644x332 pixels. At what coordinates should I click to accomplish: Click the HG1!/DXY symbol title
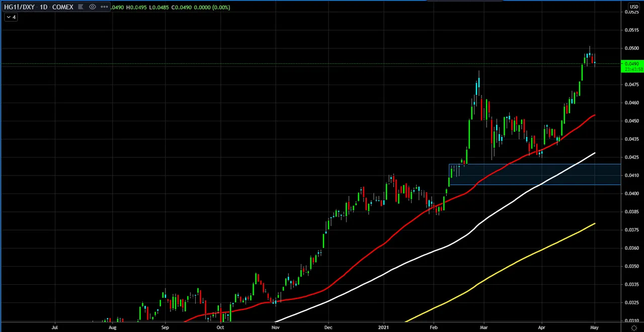(x=19, y=7)
